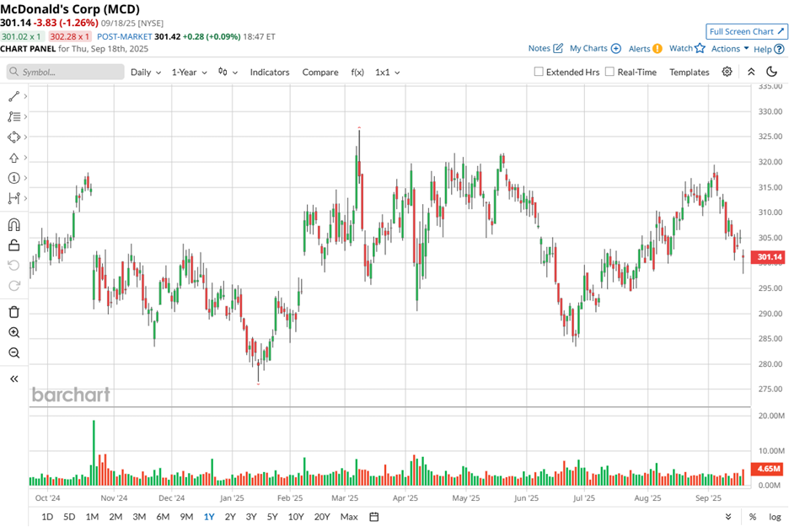This screenshot has height=532, width=789.
Task: Select the 3M time range
Action: (139, 517)
